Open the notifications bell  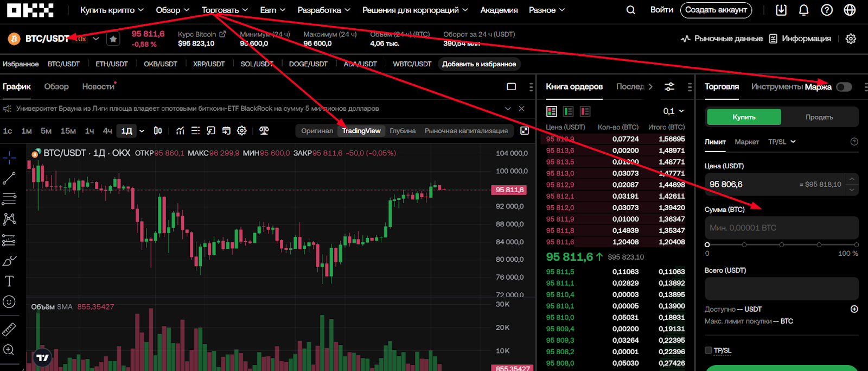(x=804, y=10)
